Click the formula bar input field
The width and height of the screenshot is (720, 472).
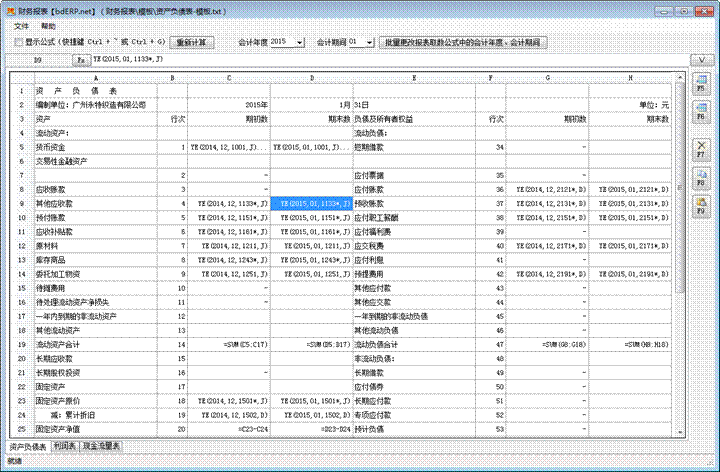click(389, 59)
